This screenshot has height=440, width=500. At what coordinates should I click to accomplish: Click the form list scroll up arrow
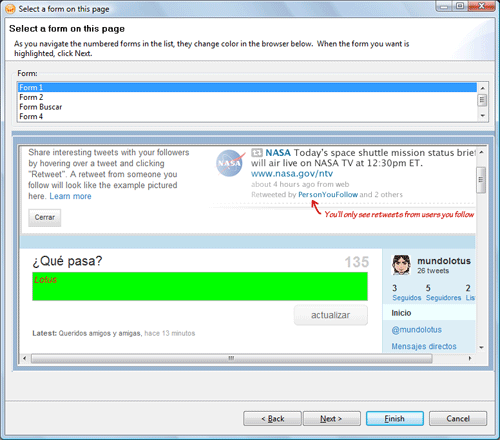pos(482,88)
